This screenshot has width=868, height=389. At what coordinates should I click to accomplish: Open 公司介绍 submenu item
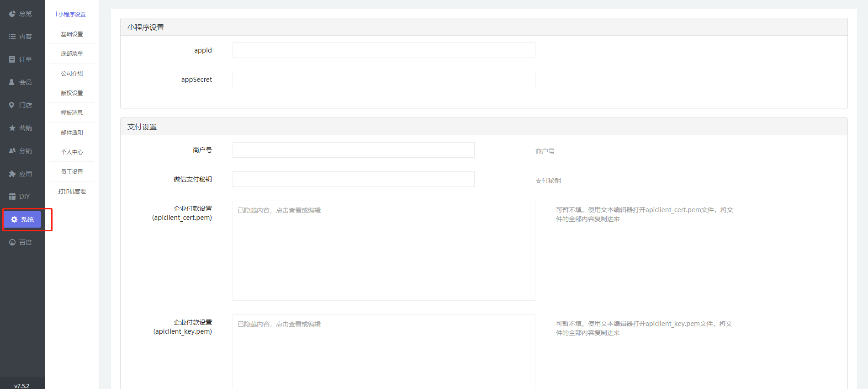(72, 74)
